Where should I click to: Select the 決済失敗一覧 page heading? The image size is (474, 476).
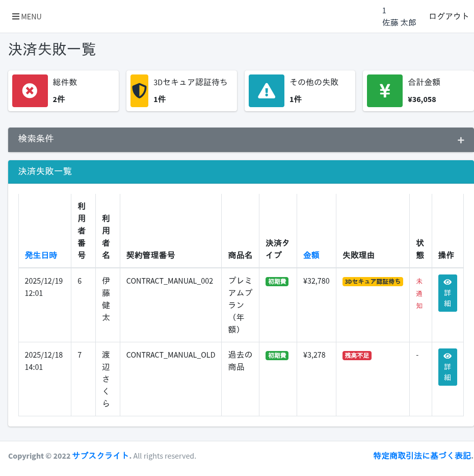pyautogui.click(x=51, y=49)
